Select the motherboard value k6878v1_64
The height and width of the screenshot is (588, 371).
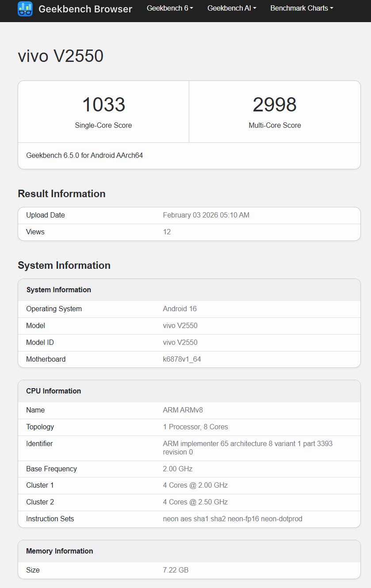coord(182,359)
